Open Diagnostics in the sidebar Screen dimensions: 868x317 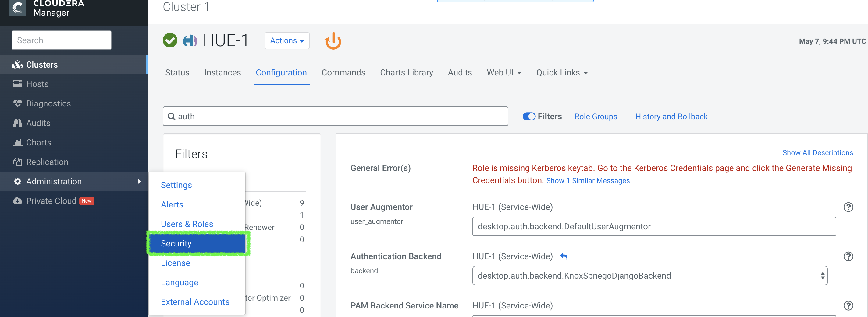(x=48, y=104)
